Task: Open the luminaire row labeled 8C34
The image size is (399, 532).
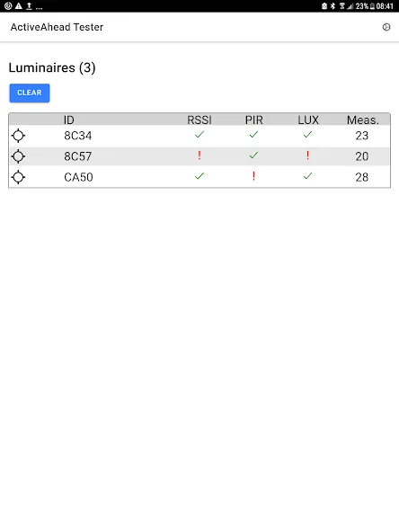Action: pyautogui.click(x=199, y=136)
